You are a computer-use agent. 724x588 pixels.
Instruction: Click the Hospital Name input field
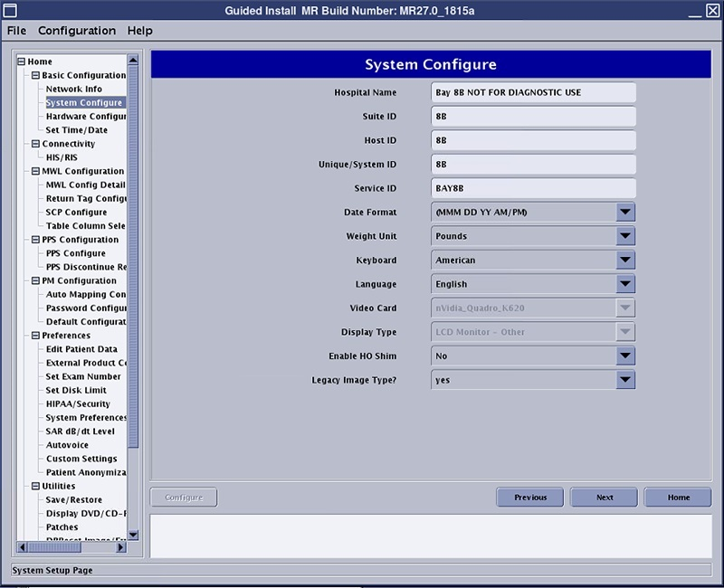534,93
